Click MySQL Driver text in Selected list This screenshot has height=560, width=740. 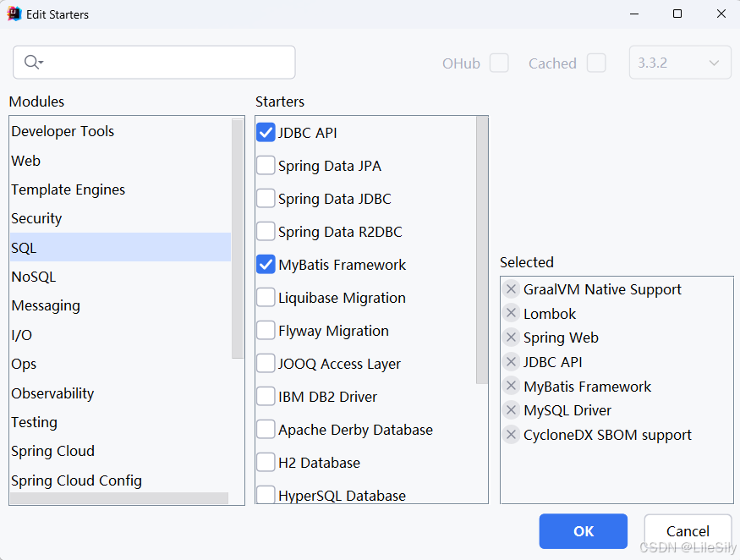point(567,410)
